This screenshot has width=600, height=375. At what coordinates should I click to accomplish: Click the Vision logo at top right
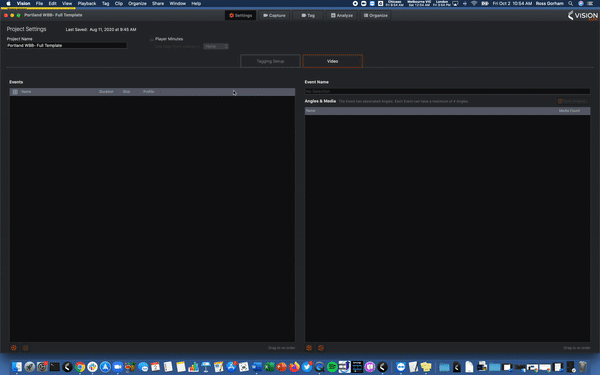coord(582,16)
